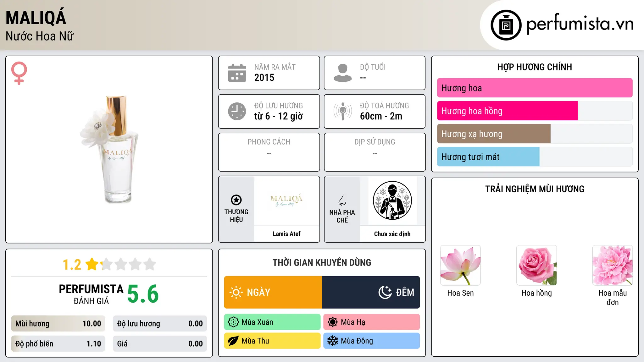Screen dimensions: 644x362
Task: Click the 1.2 star rating number
Action: (72, 265)
